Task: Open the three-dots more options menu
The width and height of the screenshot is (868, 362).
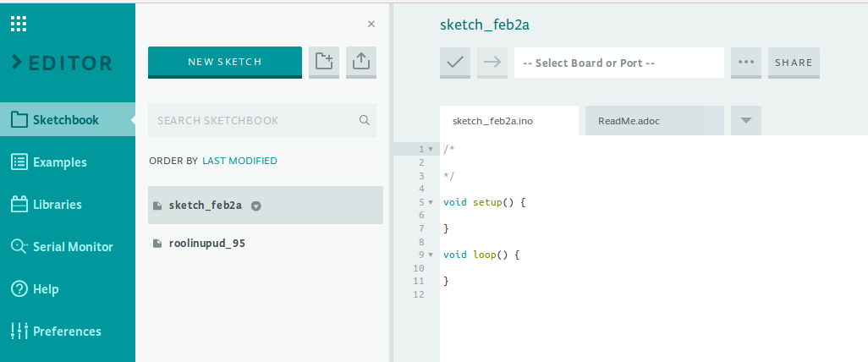Action: coord(745,63)
